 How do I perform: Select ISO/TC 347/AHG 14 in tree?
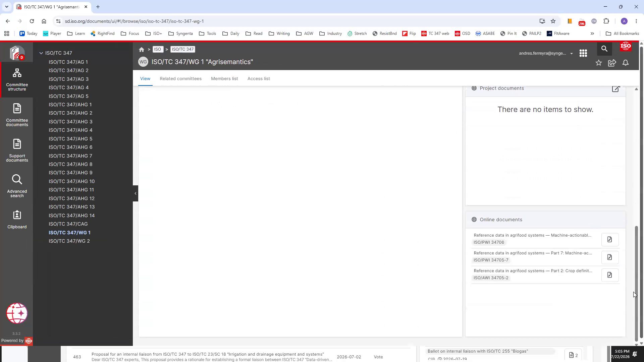coord(71,216)
